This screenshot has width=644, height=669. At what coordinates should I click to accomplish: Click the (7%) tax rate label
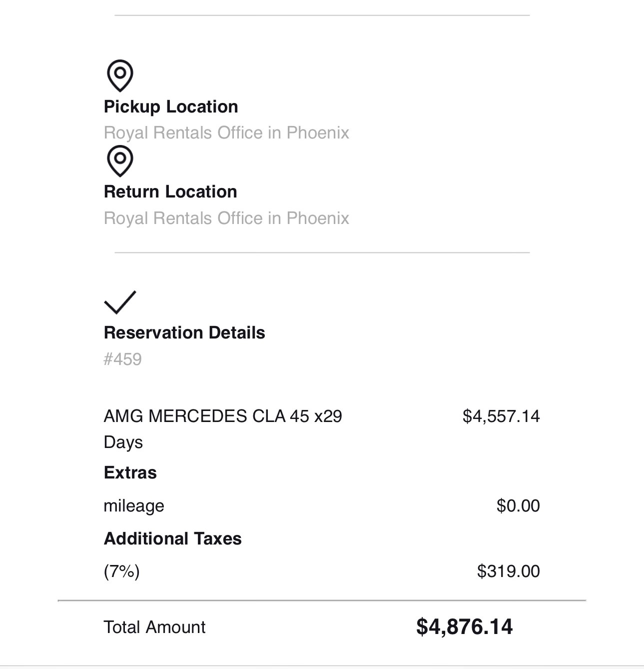tap(121, 571)
